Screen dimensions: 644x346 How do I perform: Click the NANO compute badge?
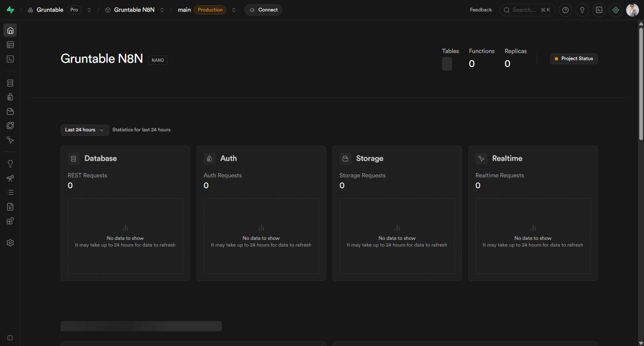(x=158, y=60)
